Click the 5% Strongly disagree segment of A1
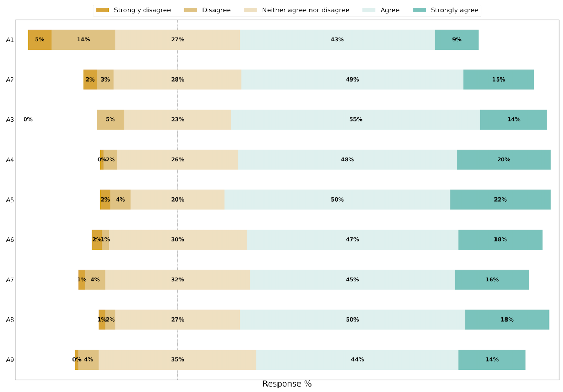The height and width of the screenshot is (392, 563). click(40, 40)
